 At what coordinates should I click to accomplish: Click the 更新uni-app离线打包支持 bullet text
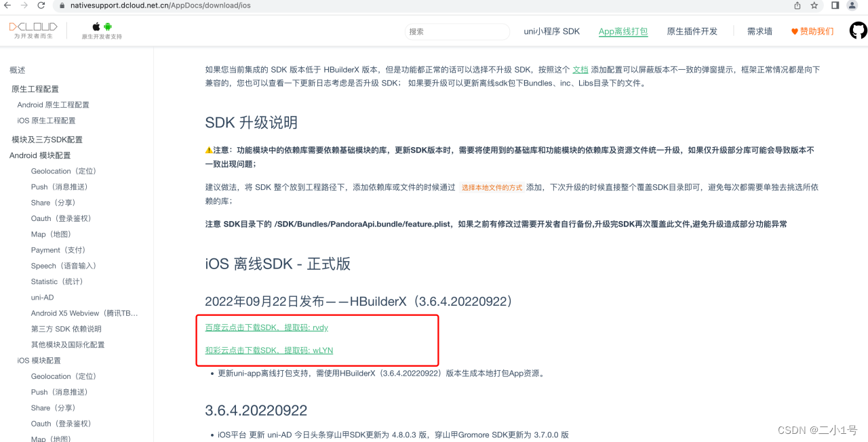(381, 373)
